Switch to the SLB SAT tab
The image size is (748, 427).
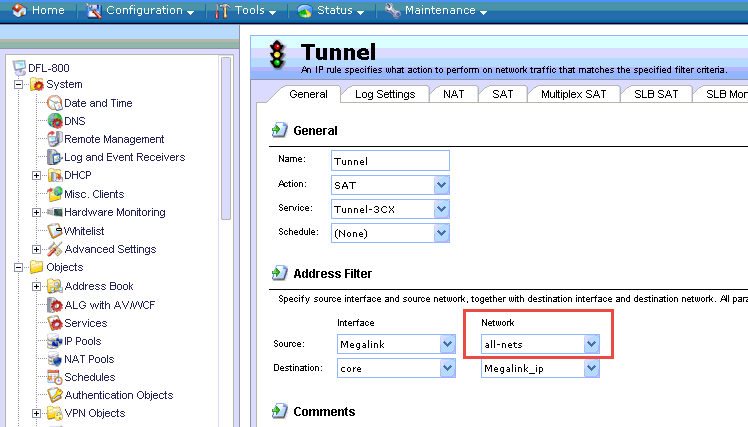[656, 94]
